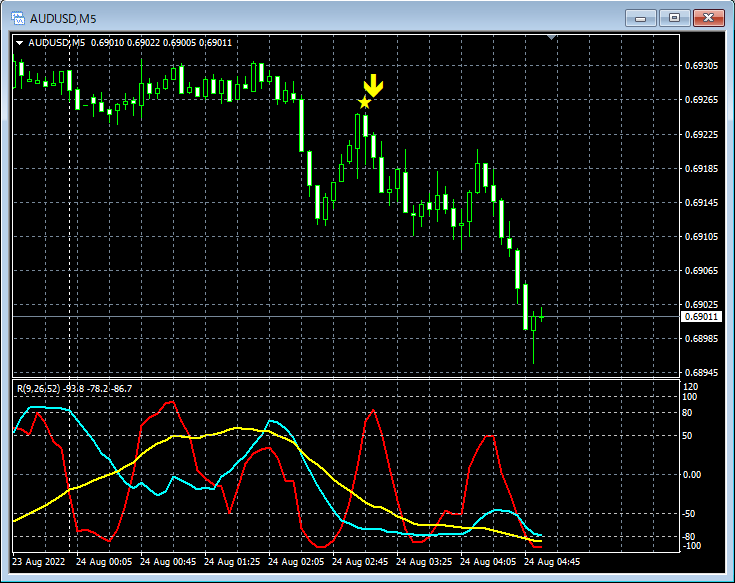This screenshot has height=583, width=735.
Task: Click the indicator scale value 120
Action: [691, 387]
